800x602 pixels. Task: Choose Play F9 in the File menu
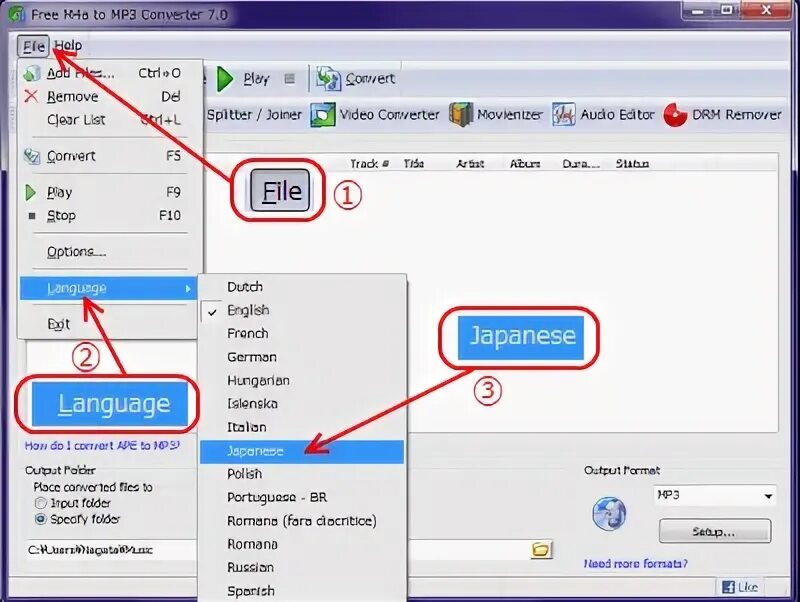[x=110, y=192]
